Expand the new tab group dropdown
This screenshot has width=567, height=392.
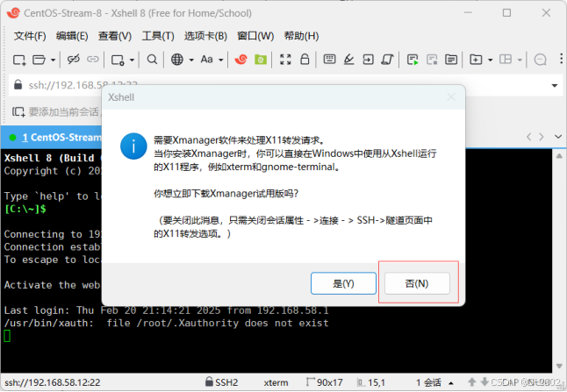coord(491,60)
